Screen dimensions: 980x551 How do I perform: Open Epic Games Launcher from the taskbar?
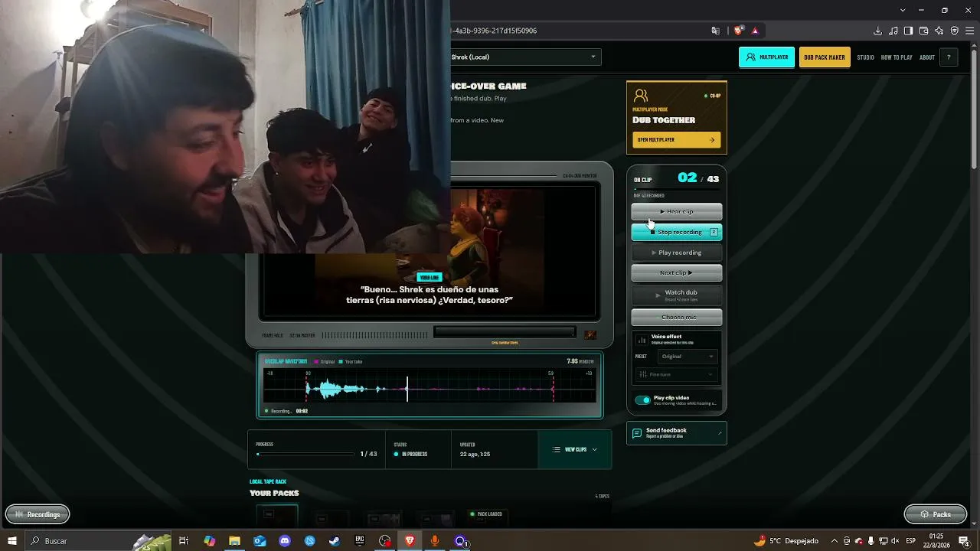click(x=360, y=541)
